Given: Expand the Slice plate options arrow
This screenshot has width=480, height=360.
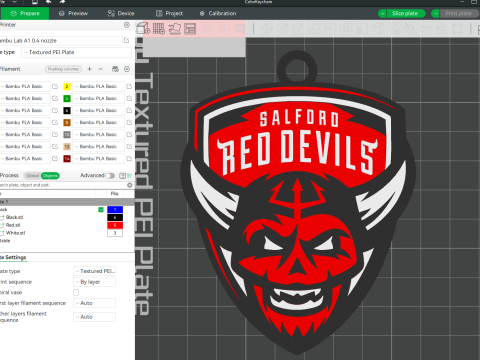Looking at the screenshot, I should pyautogui.click(x=382, y=13).
